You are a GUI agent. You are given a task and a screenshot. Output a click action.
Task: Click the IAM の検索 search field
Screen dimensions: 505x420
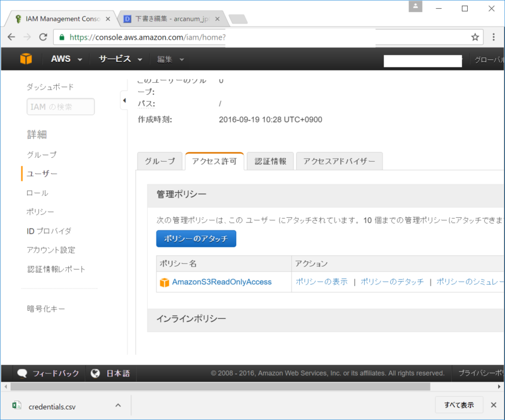pyautogui.click(x=59, y=107)
